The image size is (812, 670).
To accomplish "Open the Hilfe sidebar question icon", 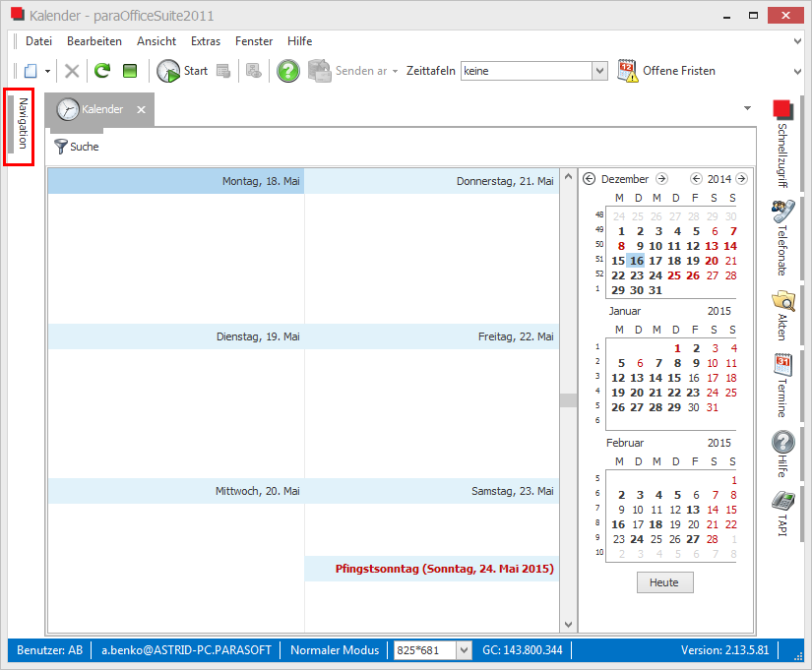I will click(783, 442).
